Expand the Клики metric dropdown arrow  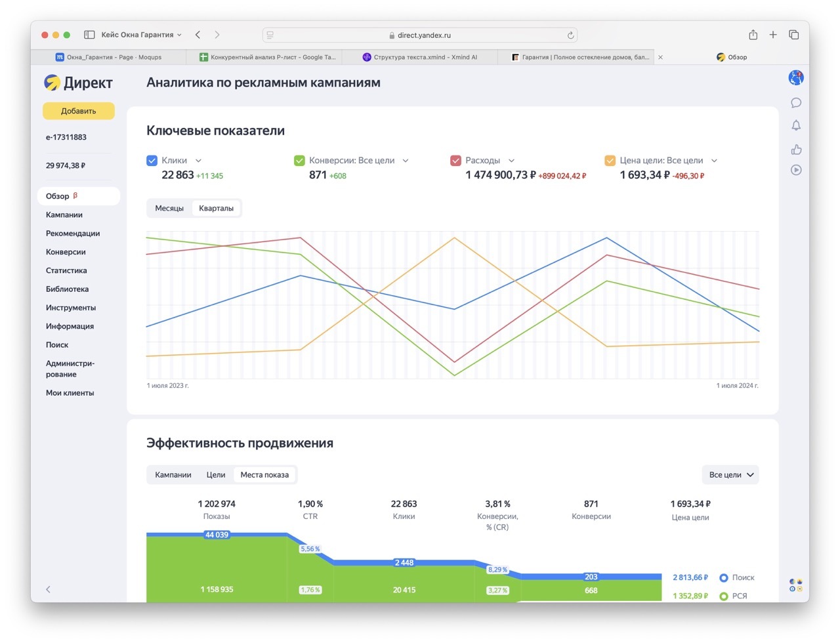(x=198, y=161)
